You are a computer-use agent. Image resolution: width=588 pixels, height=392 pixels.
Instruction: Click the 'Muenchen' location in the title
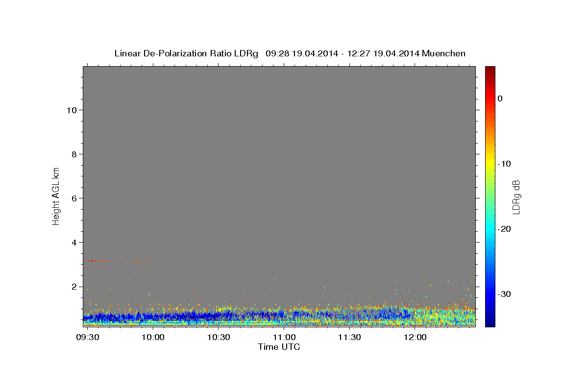443,53
